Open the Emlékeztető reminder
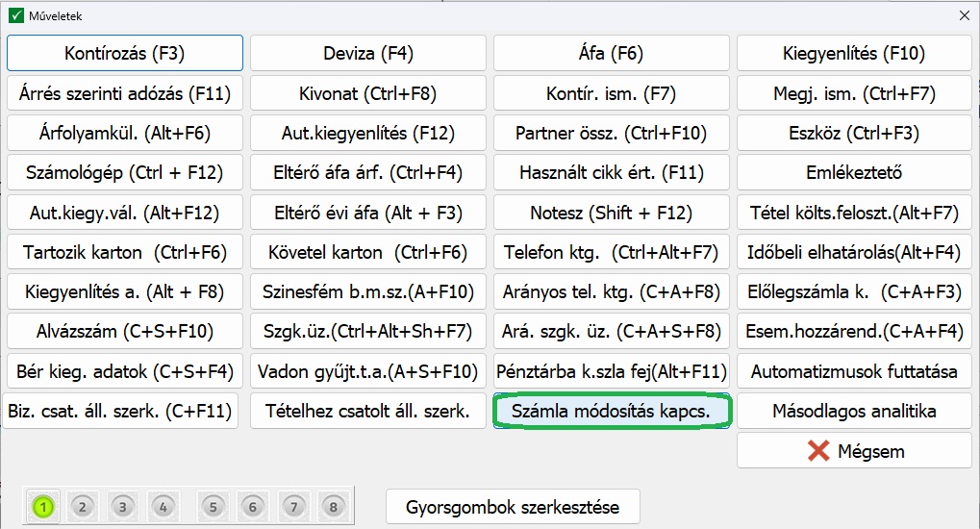Image resolution: width=980 pixels, height=529 pixels. (855, 173)
